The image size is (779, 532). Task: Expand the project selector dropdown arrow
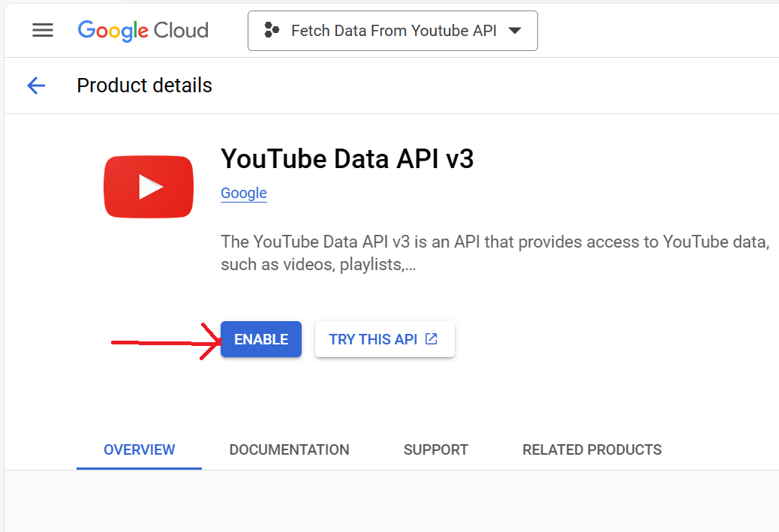(514, 31)
